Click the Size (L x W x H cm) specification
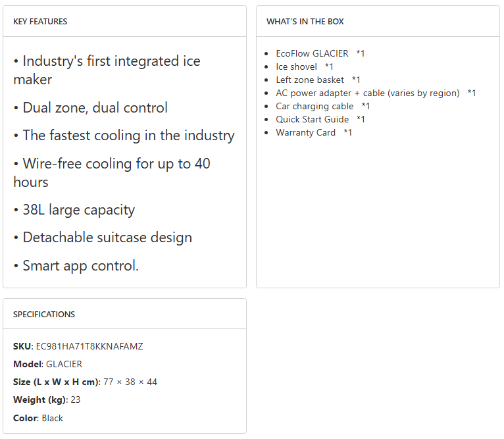Viewport: 504px width, 439px height. [x=85, y=382]
